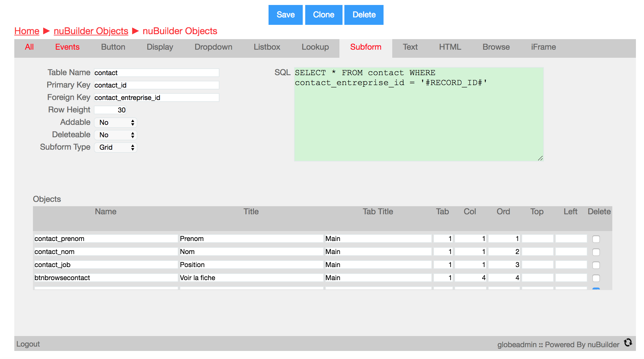
Task: Click the current nuBuilder Objects breadcrumb
Action: 180,31
